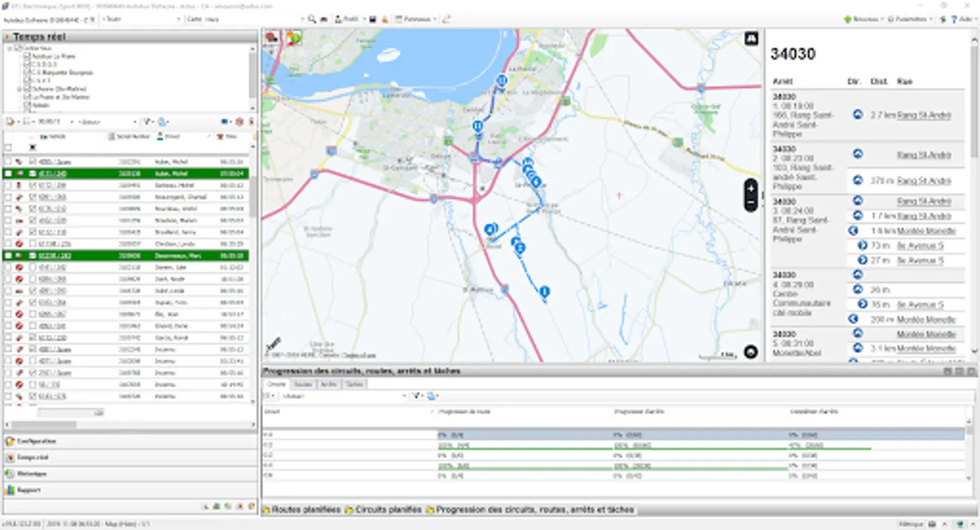Click the binoculars icon on the map
Viewport: 980px width, 530px height.
[x=751, y=39]
